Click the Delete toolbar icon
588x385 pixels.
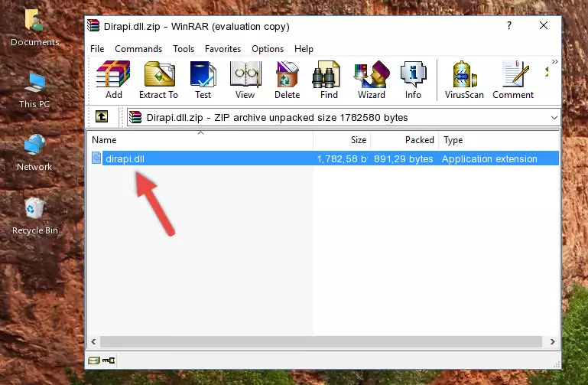pyautogui.click(x=288, y=80)
